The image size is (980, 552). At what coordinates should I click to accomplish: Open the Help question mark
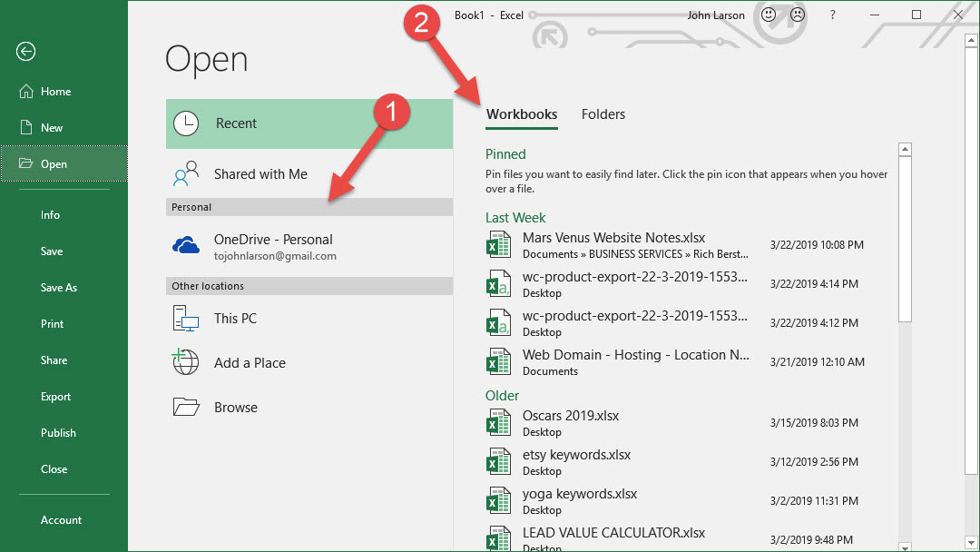832,15
